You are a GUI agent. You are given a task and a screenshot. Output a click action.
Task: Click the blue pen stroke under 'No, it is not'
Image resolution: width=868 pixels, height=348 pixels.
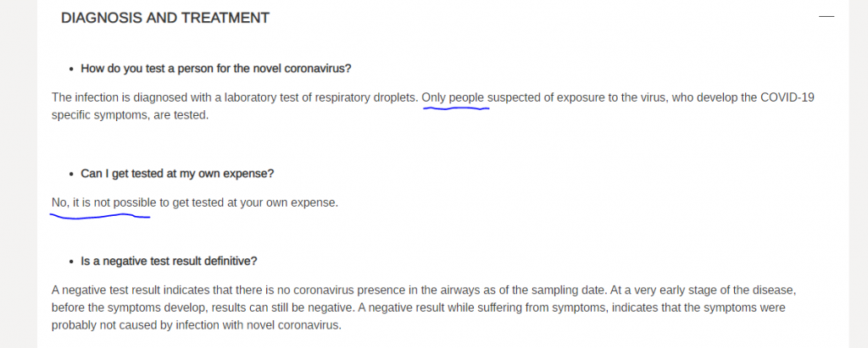tap(100, 216)
